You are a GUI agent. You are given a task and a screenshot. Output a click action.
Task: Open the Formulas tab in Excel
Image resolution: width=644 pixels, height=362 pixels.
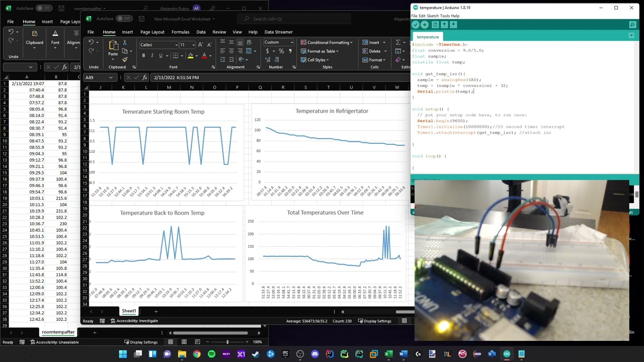coord(180,32)
